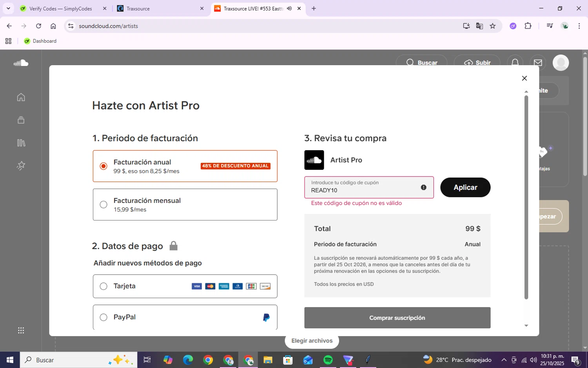Switch to Verify Codes — SimplyCodes tab
The image size is (588, 368).
(61, 9)
